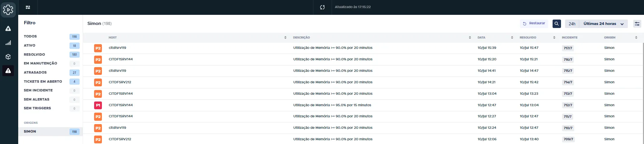Open incident tag 714/7
Image resolution: width=644 pixels, height=144 pixels.
pos(568,82)
